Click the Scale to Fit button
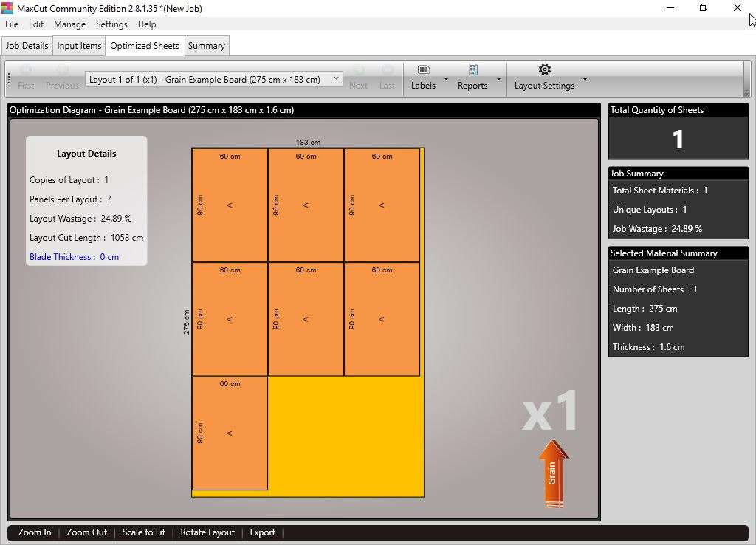Viewport: 756px width, 545px height. (x=143, y=532)
